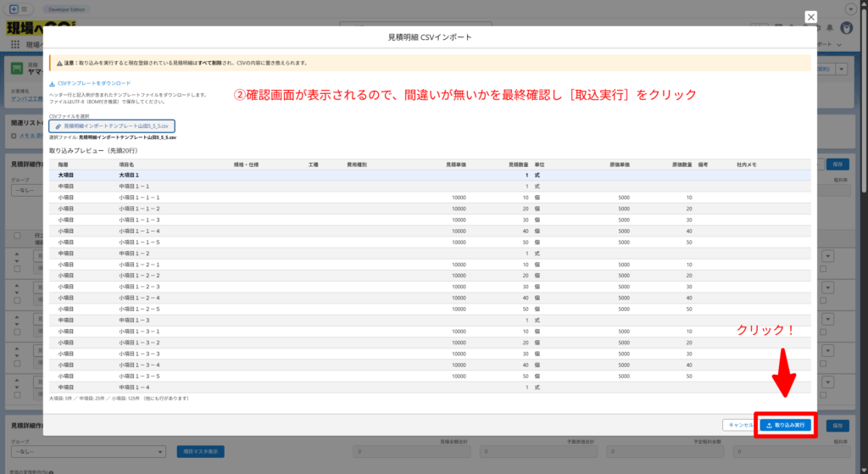This screenshot has height=474, width=868.
Task: Click the selected CSV file chooser button
Action: (112, 125)
